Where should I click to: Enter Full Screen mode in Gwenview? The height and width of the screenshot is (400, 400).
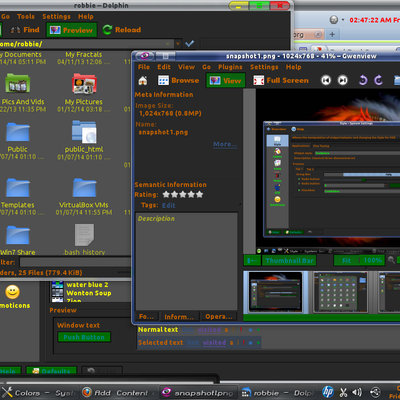(281, 80)
